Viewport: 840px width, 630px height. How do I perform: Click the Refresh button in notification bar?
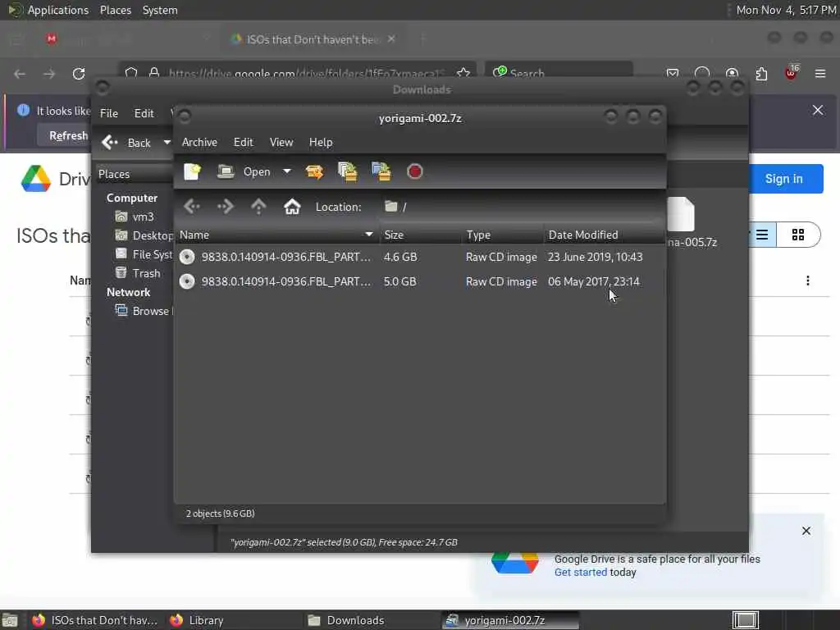pos(69,135)
